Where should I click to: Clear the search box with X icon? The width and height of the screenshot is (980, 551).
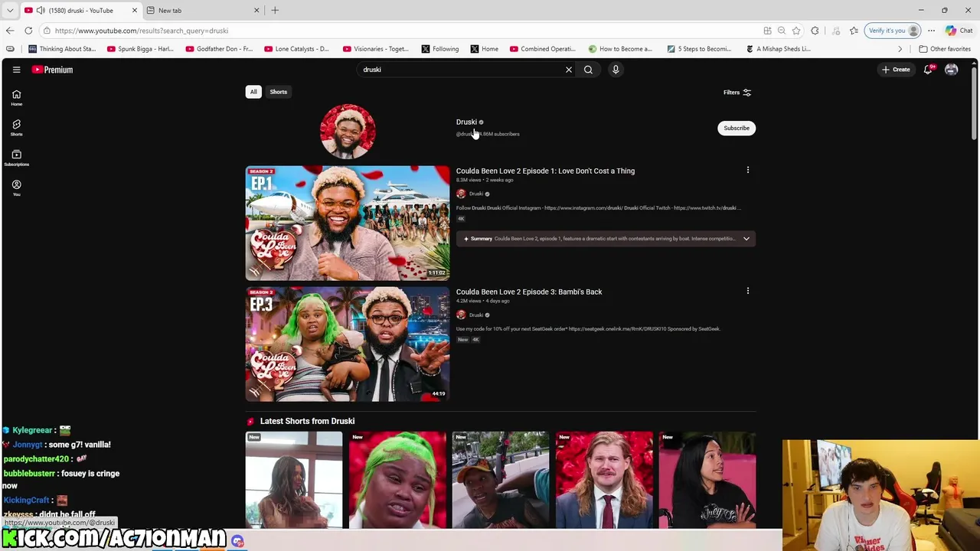point(569,70)
